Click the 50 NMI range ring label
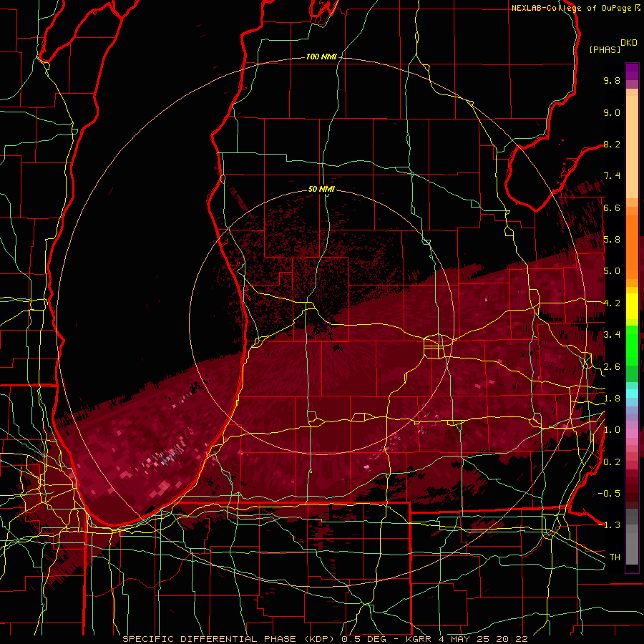644x644 pixels. click(321, 189)
